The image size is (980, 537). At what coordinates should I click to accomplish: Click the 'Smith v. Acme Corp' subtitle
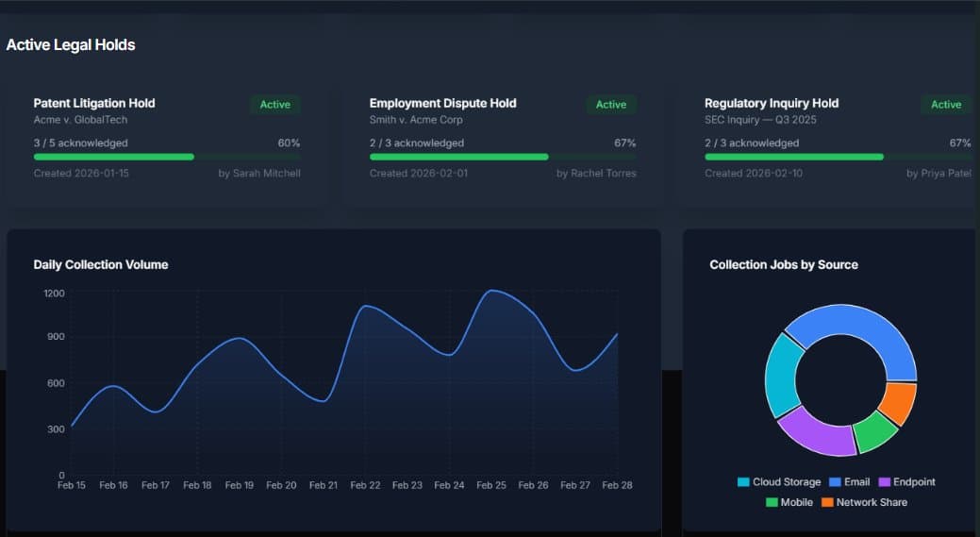click(x=416, y=120)
